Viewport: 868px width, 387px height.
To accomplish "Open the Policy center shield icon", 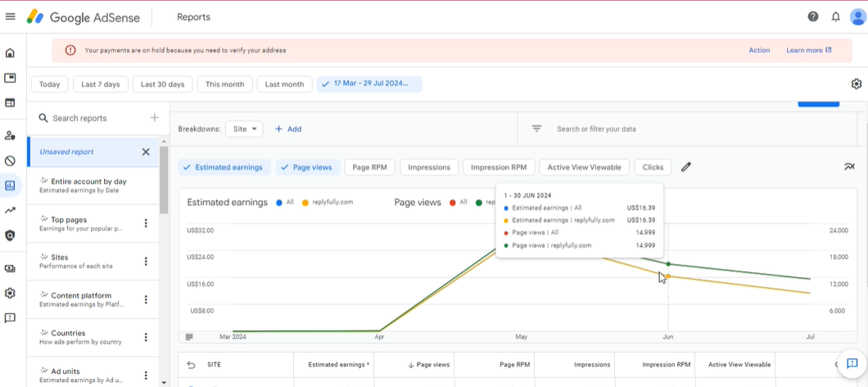I will pyautogui.click(x=10, y=235).
